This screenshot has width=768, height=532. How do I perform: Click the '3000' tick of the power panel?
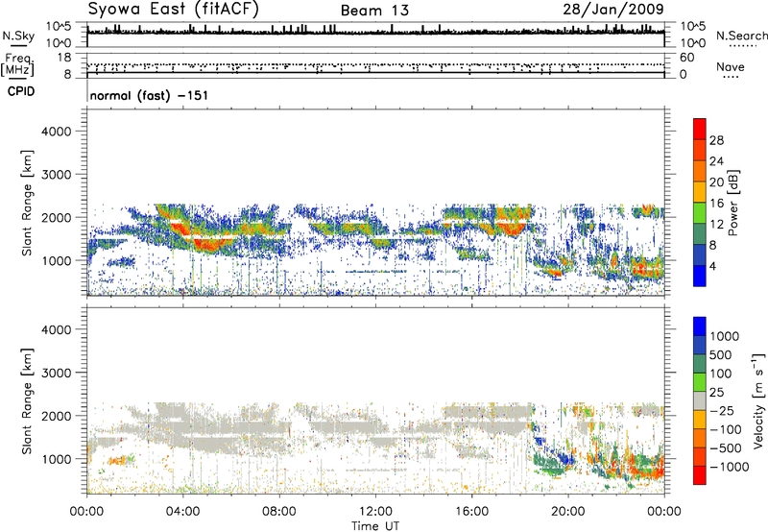coord(57,175)
